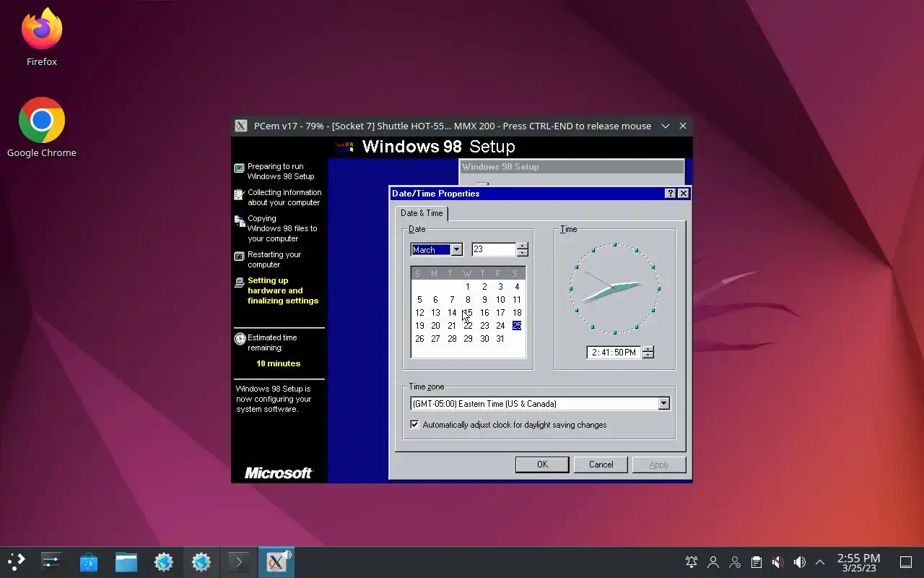Minimize the PCem window chevron button
The image size is (924, 578).
point(666,126)
